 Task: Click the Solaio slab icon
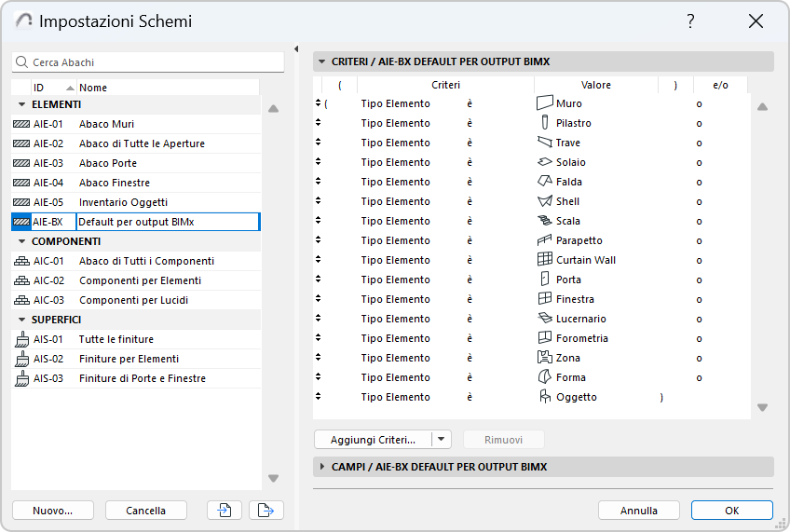pyautogui.click(x=545, y=162)
